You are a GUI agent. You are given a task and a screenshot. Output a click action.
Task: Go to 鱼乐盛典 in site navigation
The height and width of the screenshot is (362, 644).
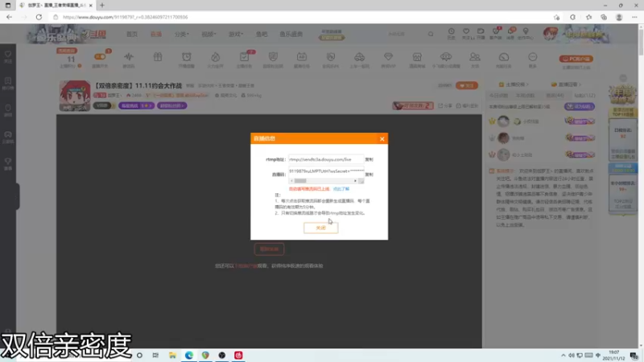click(x=291, y=34)
